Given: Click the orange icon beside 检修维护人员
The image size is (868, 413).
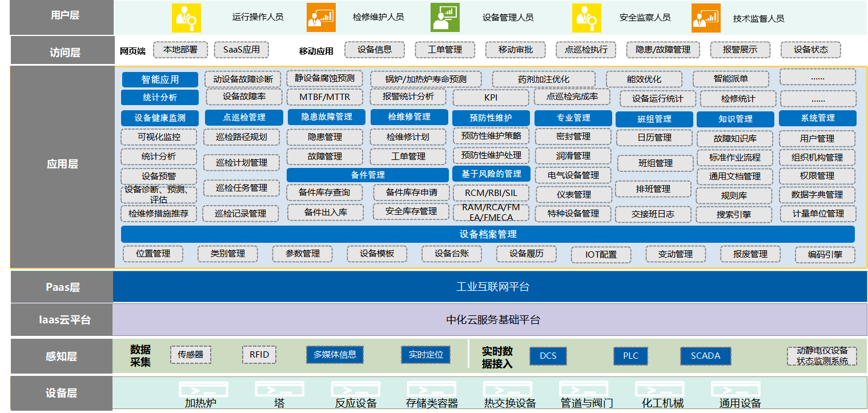Looking at the screenshot, I should [x=321, y=18].
